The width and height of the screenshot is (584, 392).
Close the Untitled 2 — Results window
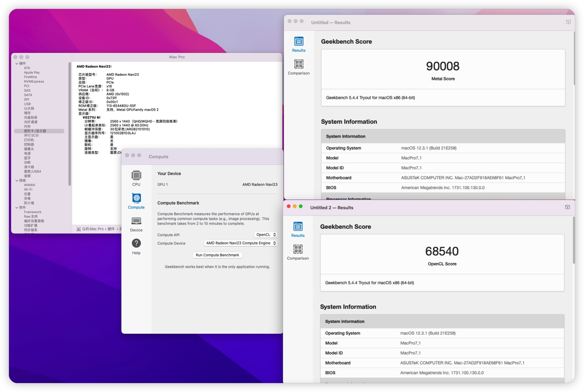289,206
